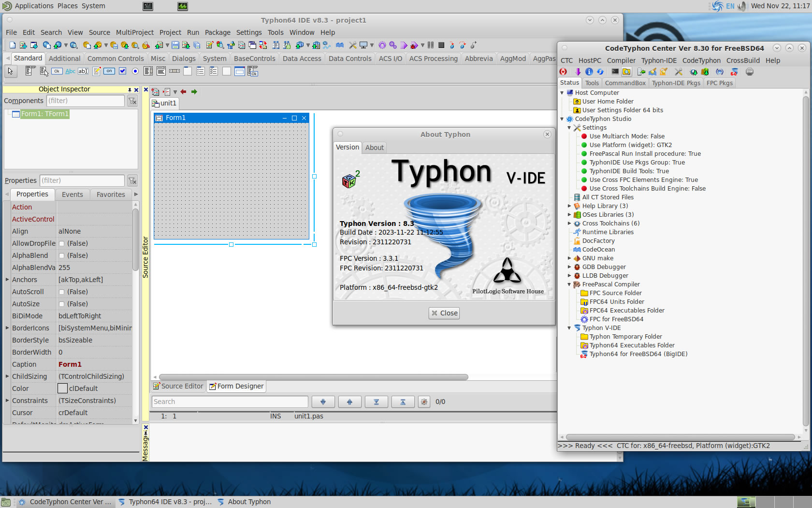Open the MultiProject menu
Image resolution: width=812 pixels, height=508 pixels.
click(x=135, y=32)
